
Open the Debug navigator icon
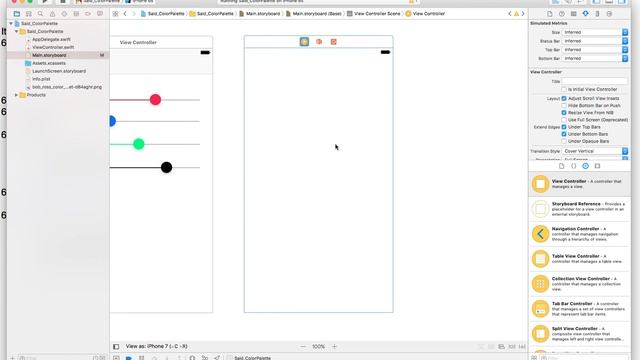coord(76,14)
